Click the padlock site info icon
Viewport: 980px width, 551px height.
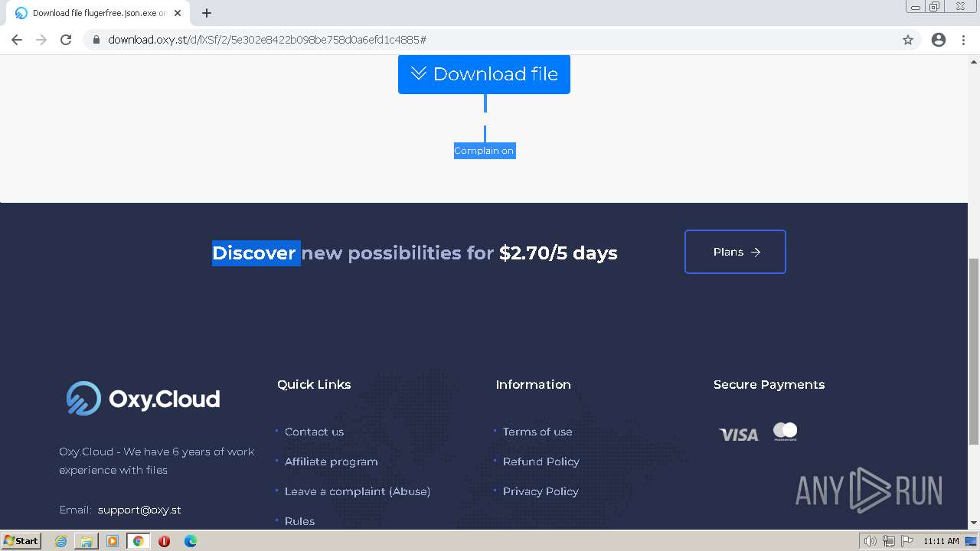point(96,40)
